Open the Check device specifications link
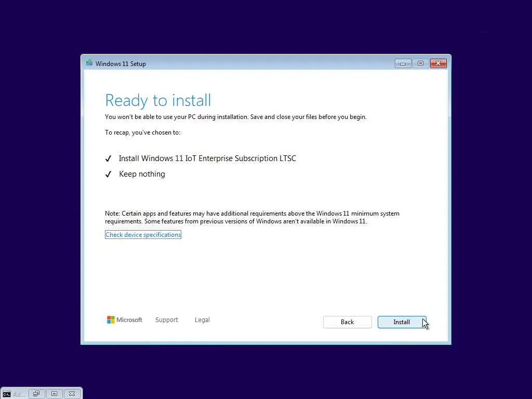 click(143, 235)
